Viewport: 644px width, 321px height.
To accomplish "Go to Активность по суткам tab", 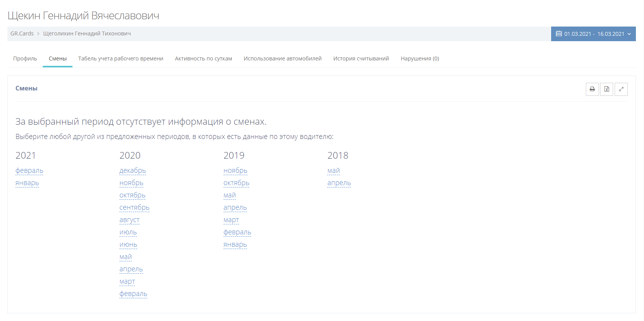I will (203, 59).
